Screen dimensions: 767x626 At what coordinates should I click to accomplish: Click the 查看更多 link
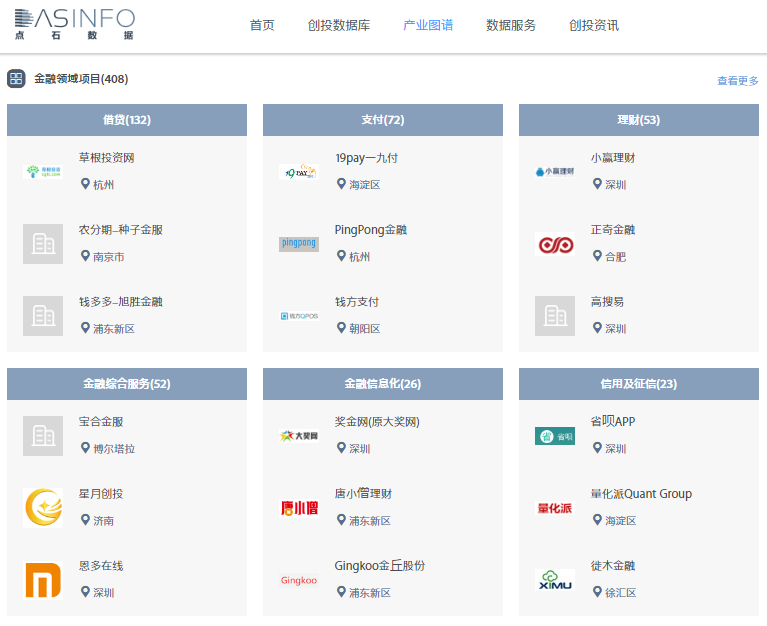[x=738, y=81]
